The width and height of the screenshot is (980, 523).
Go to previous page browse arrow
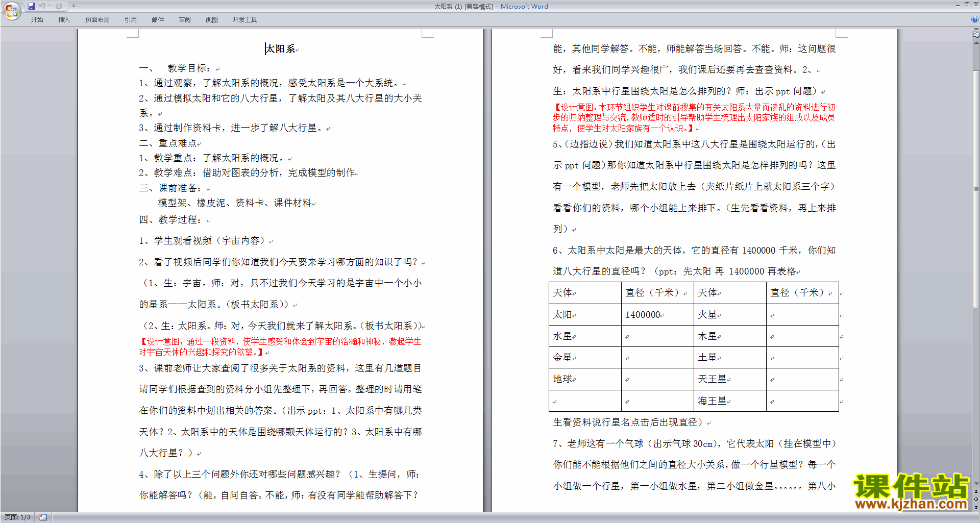click(976, 491)
